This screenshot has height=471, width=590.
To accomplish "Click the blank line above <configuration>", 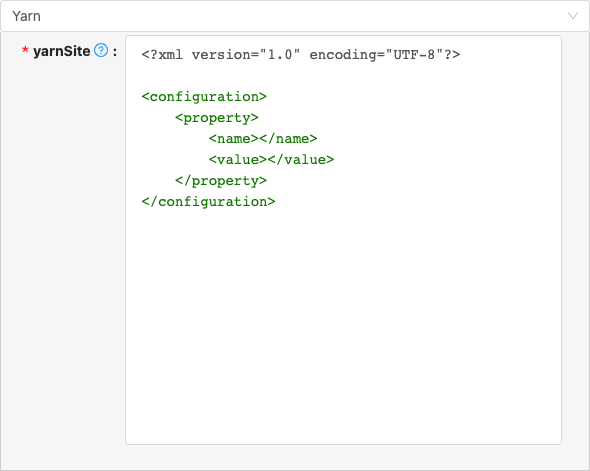I will tap(343, 76).
